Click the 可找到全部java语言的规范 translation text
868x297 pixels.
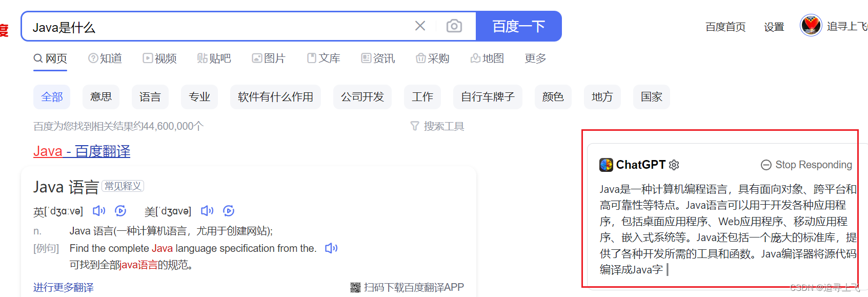[131, 265]
